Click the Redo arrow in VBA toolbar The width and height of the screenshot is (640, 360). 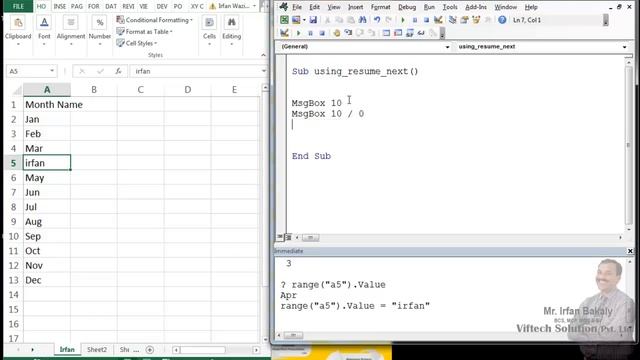tap(389, 20)
